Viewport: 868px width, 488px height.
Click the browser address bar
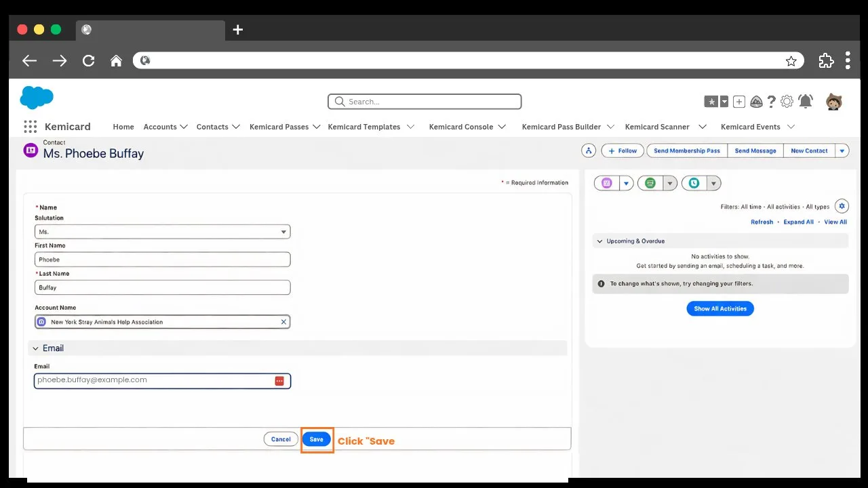point(468,60)
